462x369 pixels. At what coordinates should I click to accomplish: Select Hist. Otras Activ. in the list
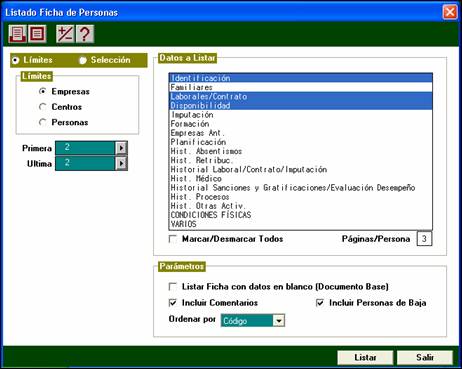coord(301,206)
